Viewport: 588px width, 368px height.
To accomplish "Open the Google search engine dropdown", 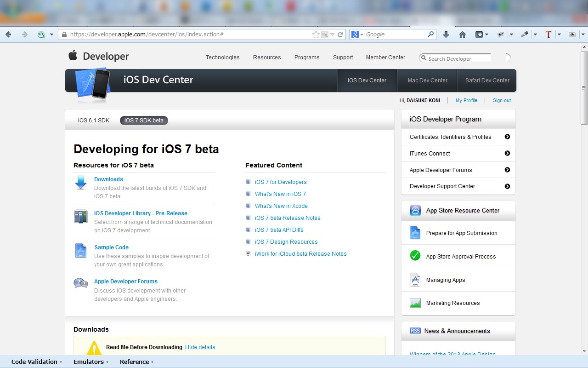I will point(357,34).
